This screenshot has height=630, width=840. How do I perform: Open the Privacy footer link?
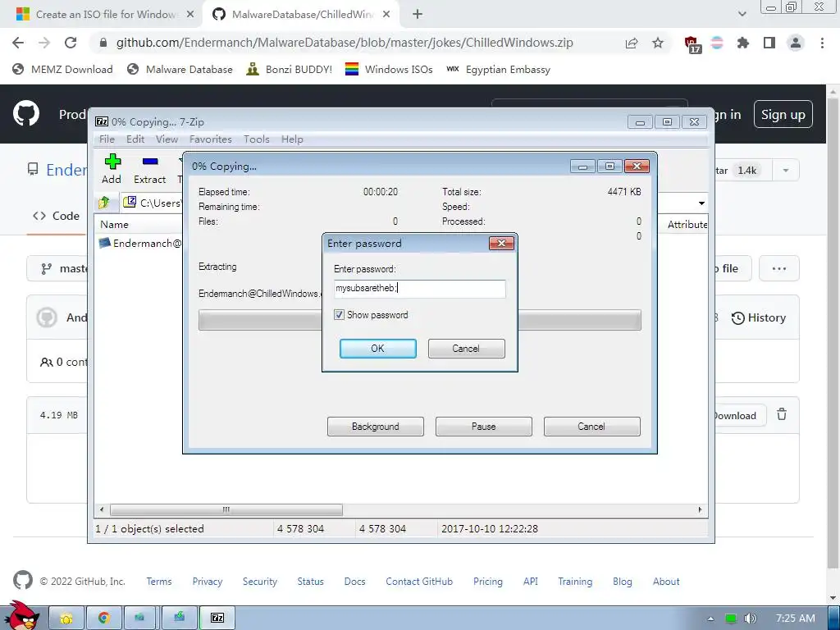click(x=208, y=582)
